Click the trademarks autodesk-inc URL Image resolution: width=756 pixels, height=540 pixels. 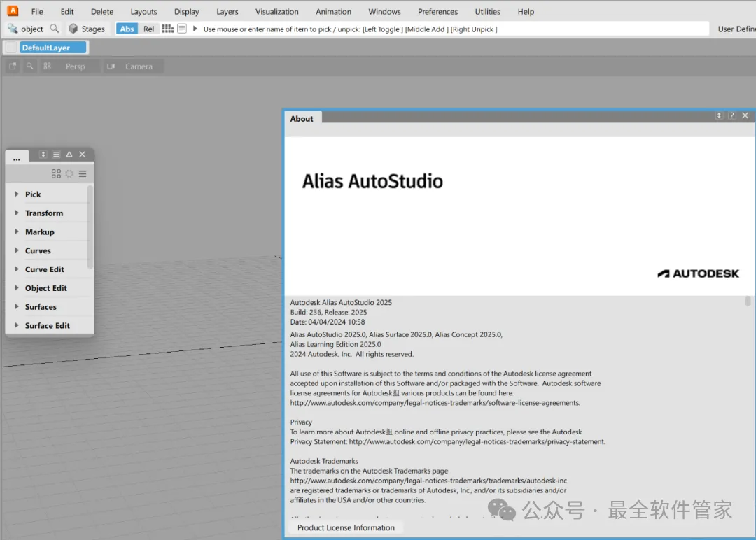click(x=428, y=481)
